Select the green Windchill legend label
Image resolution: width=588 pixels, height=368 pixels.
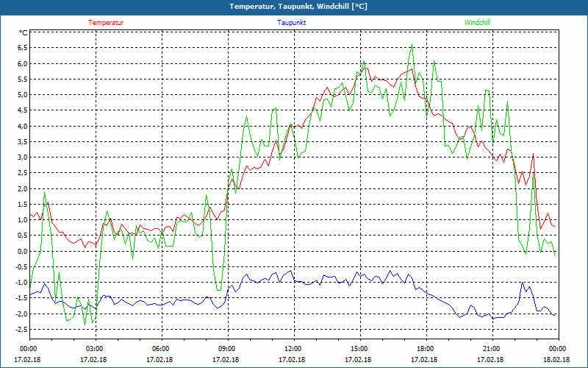click(478, 23)
